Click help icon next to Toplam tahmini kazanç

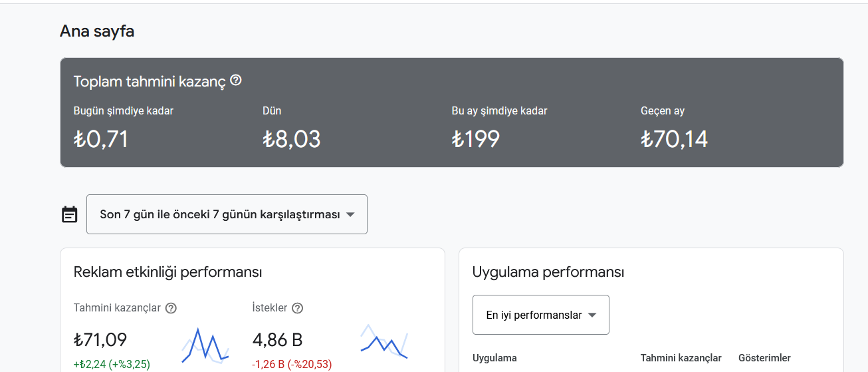pos(236,81)
